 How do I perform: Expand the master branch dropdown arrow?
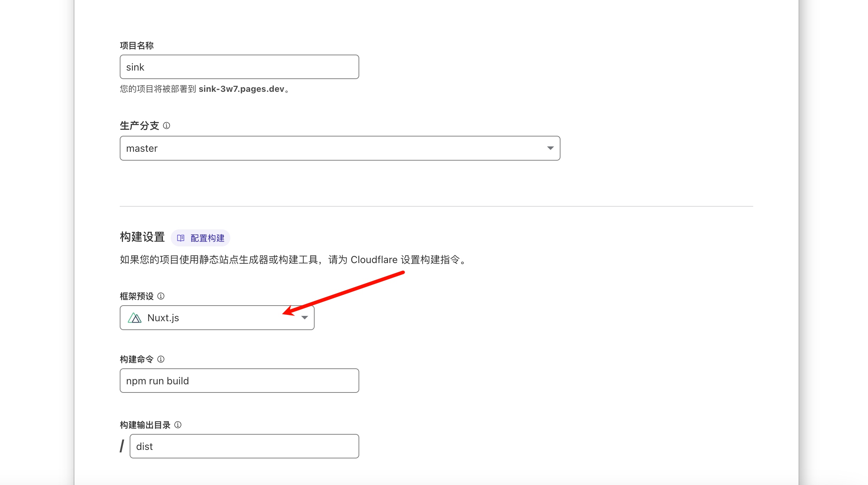pos(550,148)
